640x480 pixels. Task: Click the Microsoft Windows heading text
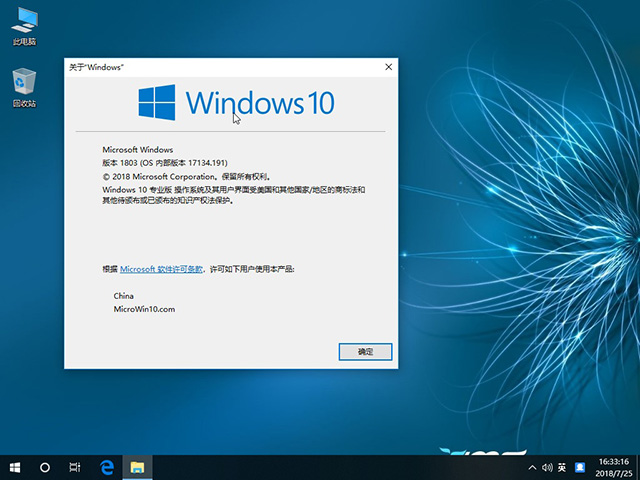click(x=138, y=150)
